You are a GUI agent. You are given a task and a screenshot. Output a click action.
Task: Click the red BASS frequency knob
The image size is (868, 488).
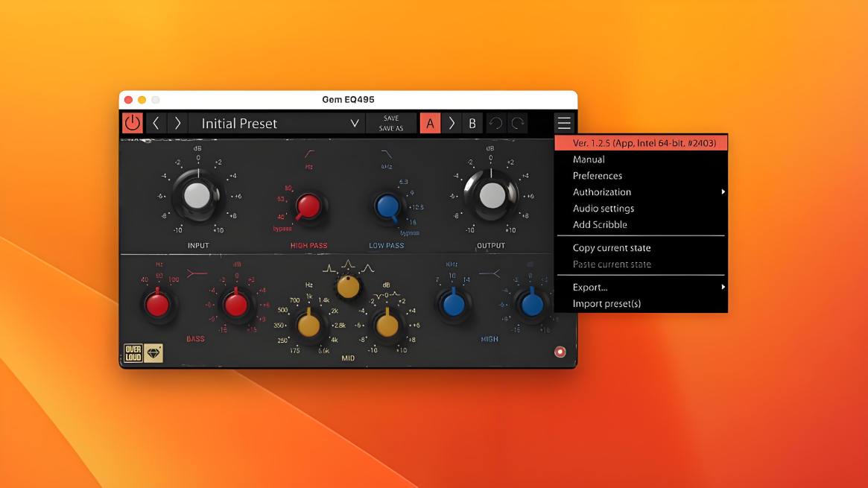(x=157, y=304)
